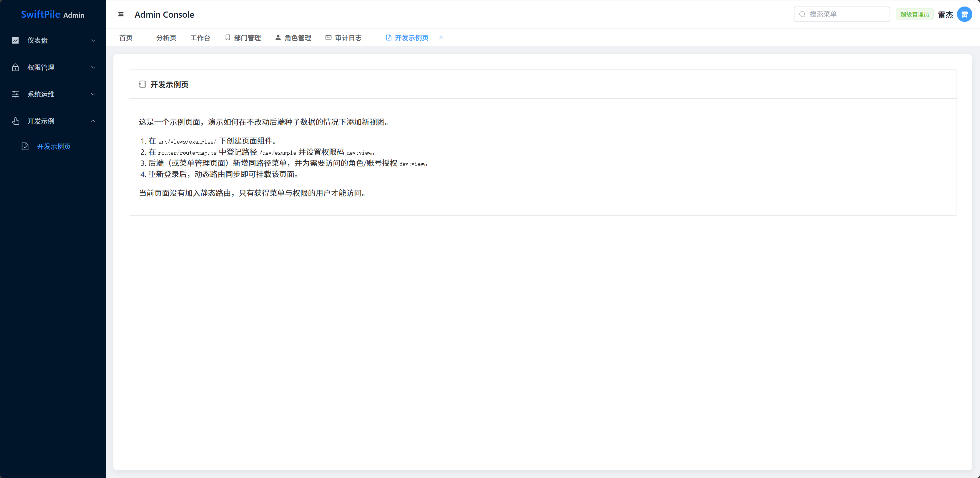Expand the 仪表盘 menu chevron
The image size is (980, 478).
click(x=93, y=41)
